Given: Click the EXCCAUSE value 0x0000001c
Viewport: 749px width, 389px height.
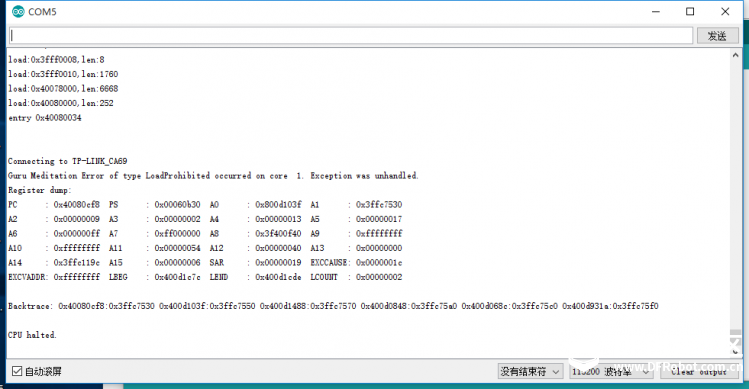Looking at the screenshot, I should coord(379,263).
